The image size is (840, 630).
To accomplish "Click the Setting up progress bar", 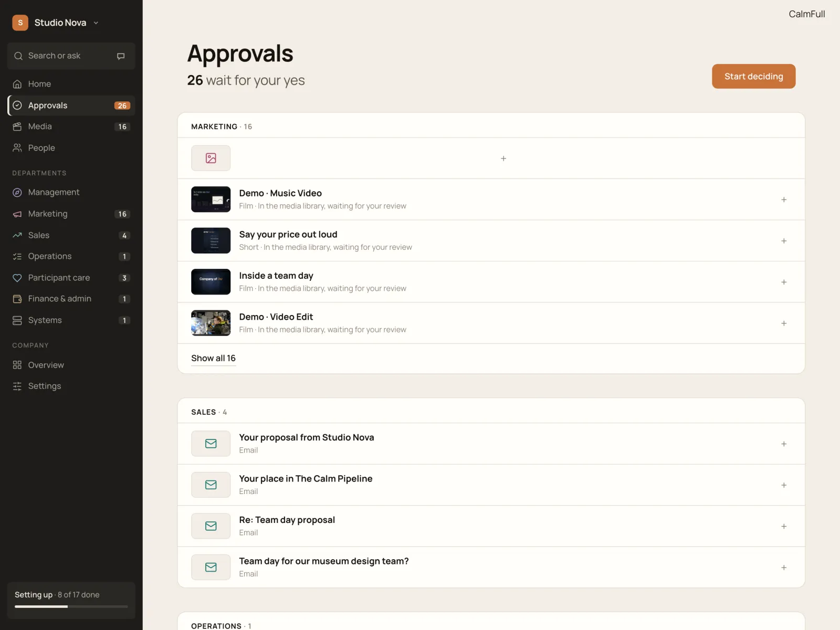I will coord(71,607).
